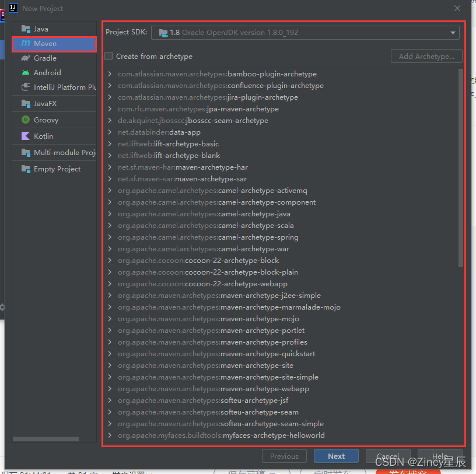Screen dimensions: 476x474
Task: Click the Multi-module Project folder icon
Action: pyautogui.click(x=26, y=152)
